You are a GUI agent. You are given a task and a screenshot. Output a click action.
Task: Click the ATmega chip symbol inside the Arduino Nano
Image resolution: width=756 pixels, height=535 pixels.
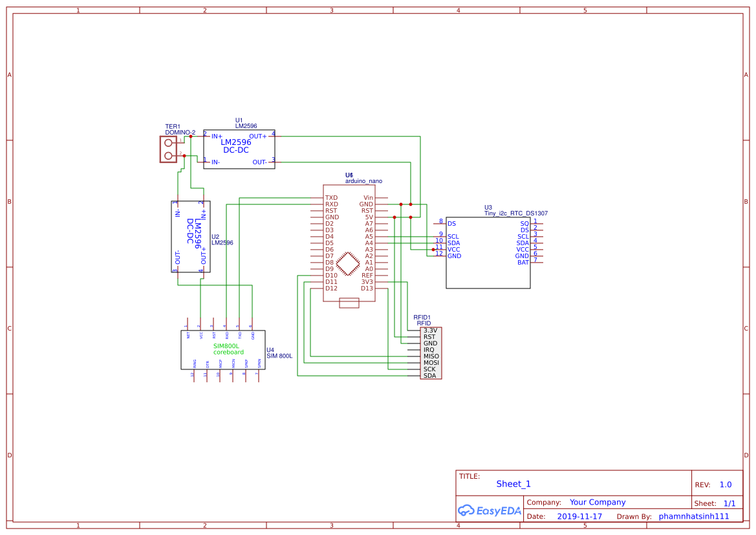[349, 264]
